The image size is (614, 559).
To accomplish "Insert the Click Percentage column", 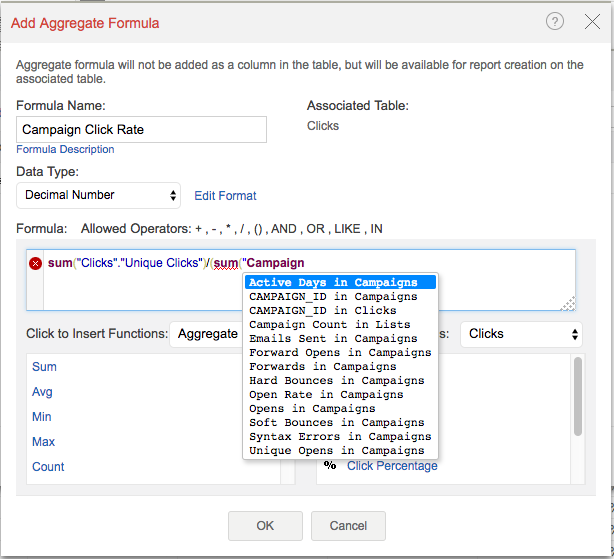I will pos(391,466).
